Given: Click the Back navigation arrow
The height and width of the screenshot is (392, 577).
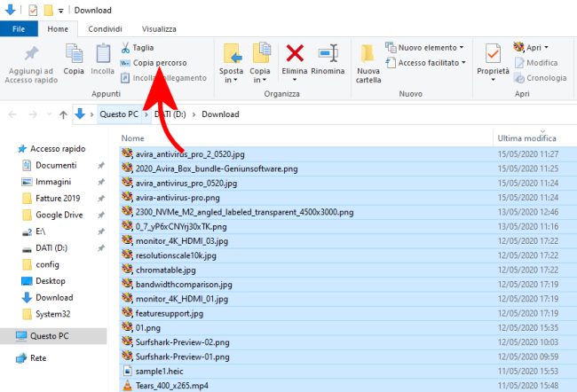Looking at the screenshot, I should pos(12,114).
